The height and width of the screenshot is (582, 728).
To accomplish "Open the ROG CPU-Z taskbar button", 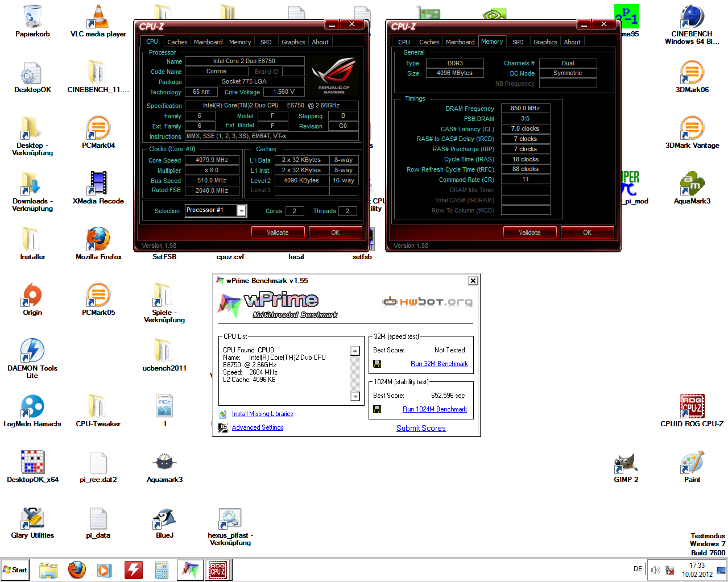I will (x=218, y=570).
